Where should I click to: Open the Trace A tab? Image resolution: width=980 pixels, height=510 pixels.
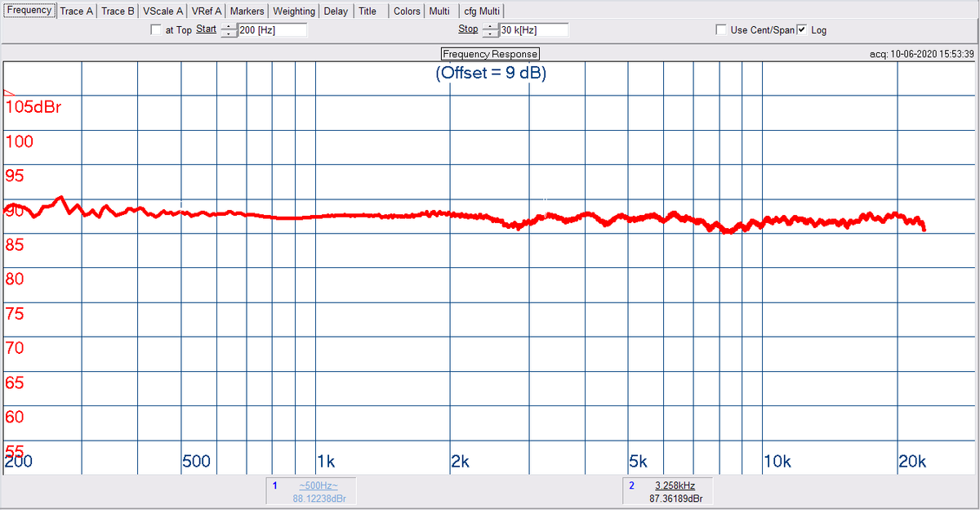77,11
